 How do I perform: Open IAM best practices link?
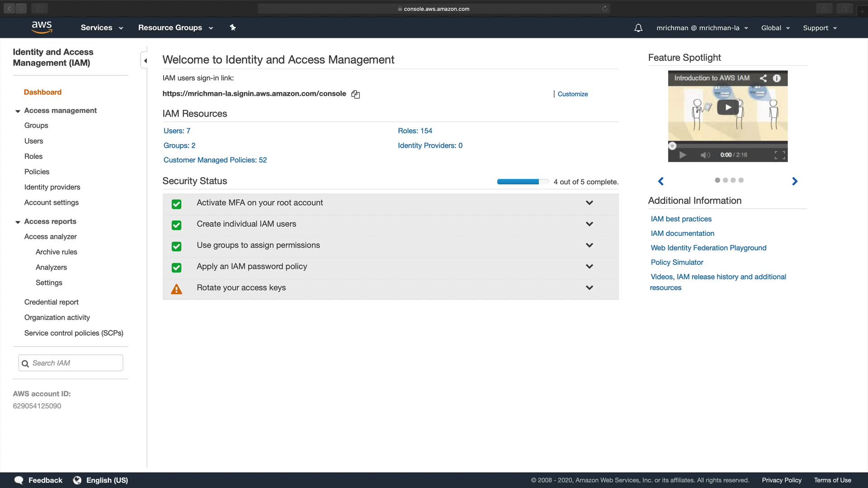[681, 219]
